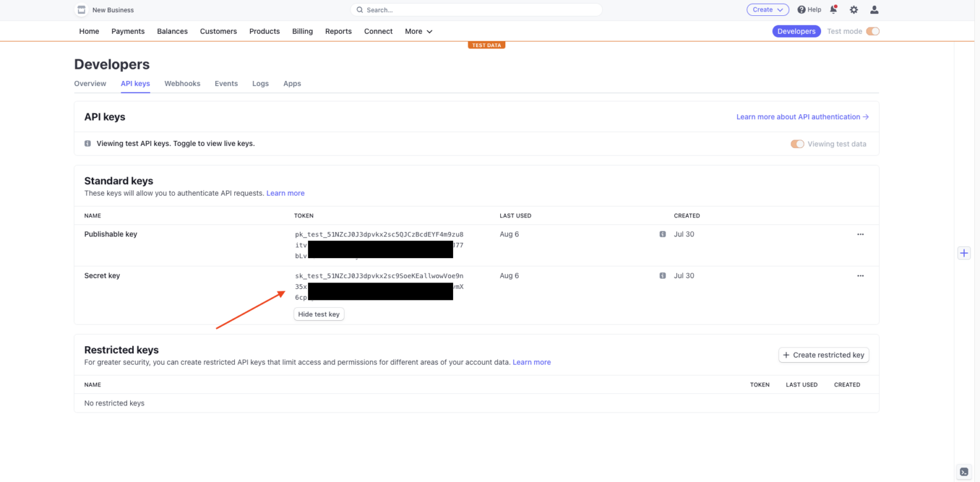Open the Secret key overflow menu
Image resolution: width=980 pixels, height=482 pixels.
(x=860, y=275)
